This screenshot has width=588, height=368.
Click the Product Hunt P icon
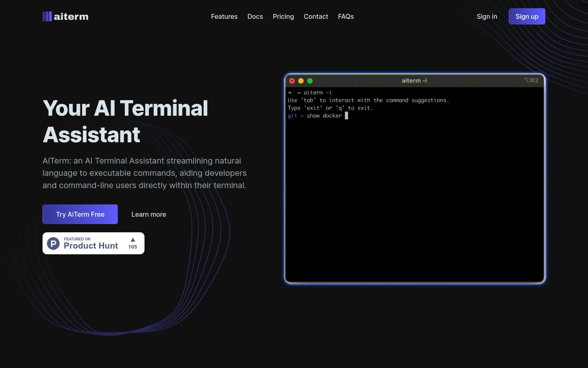[53, 243]
